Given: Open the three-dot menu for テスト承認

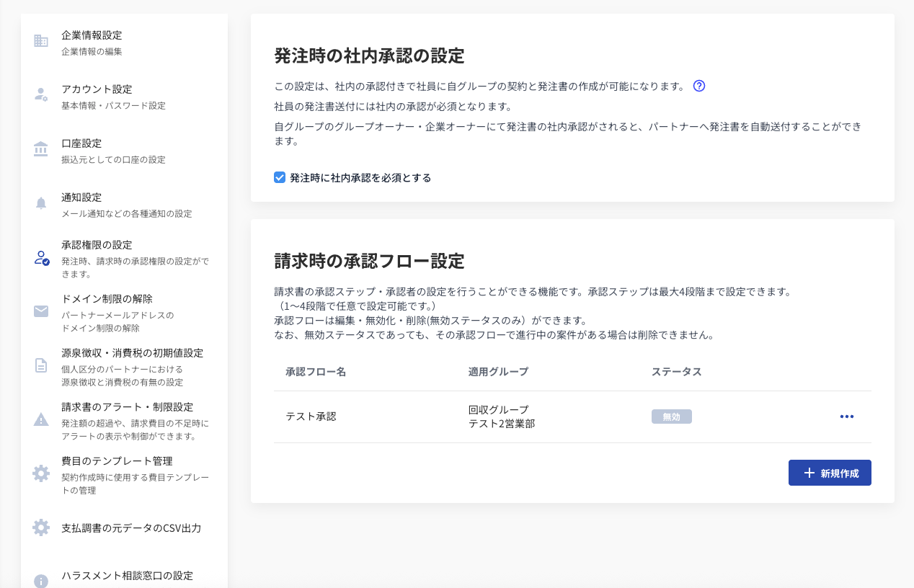Looking at the screenshot, I should click(x=846, y=416).
